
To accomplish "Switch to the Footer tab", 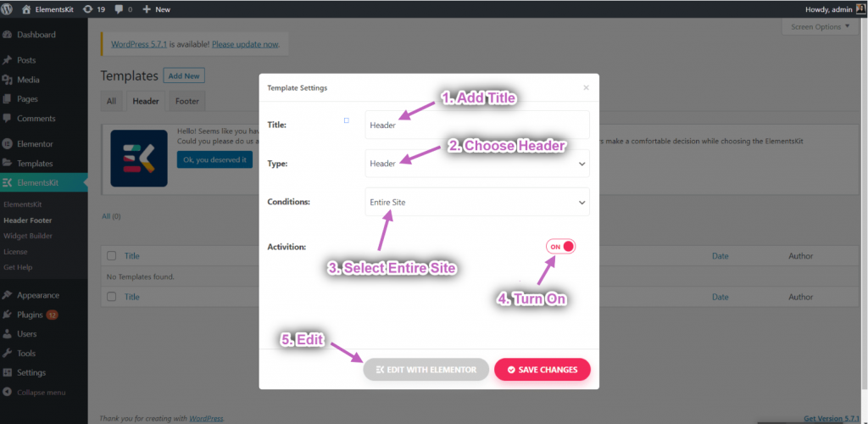I will (187, 102).
